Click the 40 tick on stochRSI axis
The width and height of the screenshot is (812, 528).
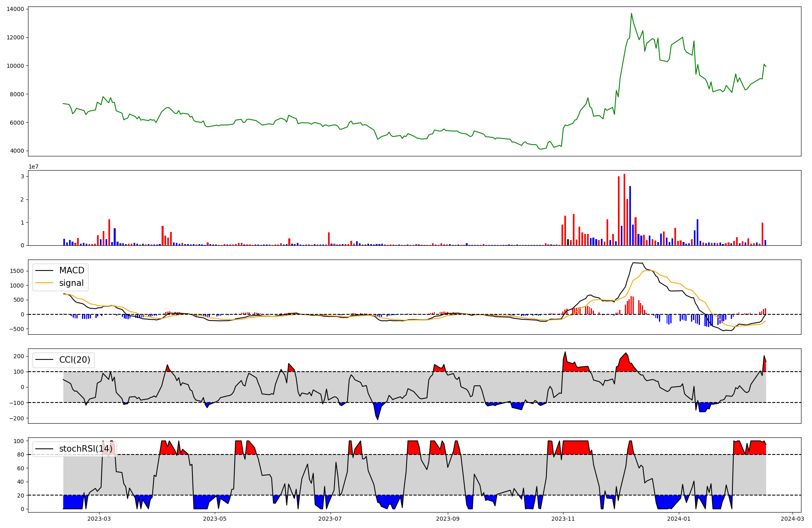pyautogui.click(x=21, y=482)
